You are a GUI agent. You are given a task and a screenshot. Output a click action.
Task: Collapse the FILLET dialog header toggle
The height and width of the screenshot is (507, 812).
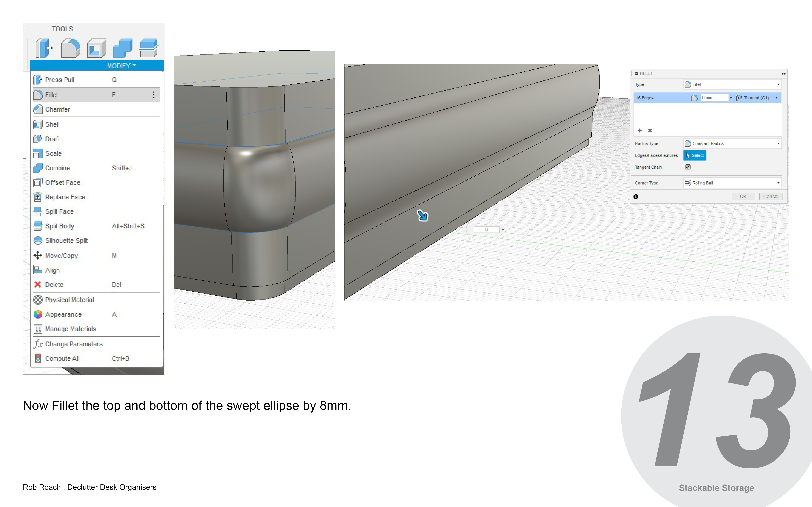click(x=636, y=73)
